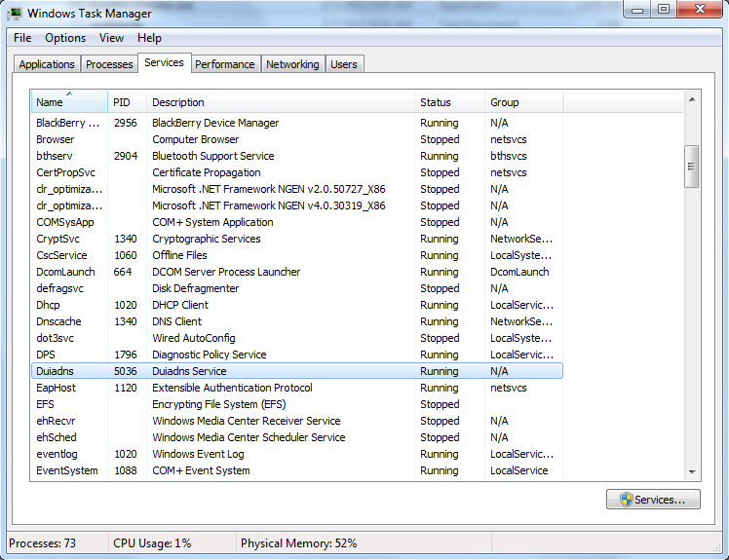This screenshot has height=560, width=729.
Task: Switch to the Performance tab
Action: point(225,64)
